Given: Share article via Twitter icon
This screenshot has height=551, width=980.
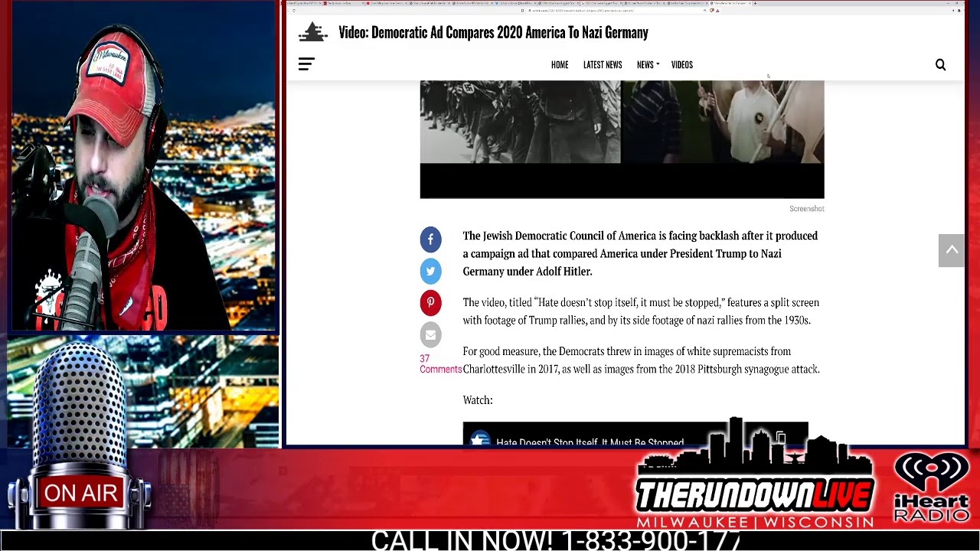Looking at the screenshot, I should point(430,271).
